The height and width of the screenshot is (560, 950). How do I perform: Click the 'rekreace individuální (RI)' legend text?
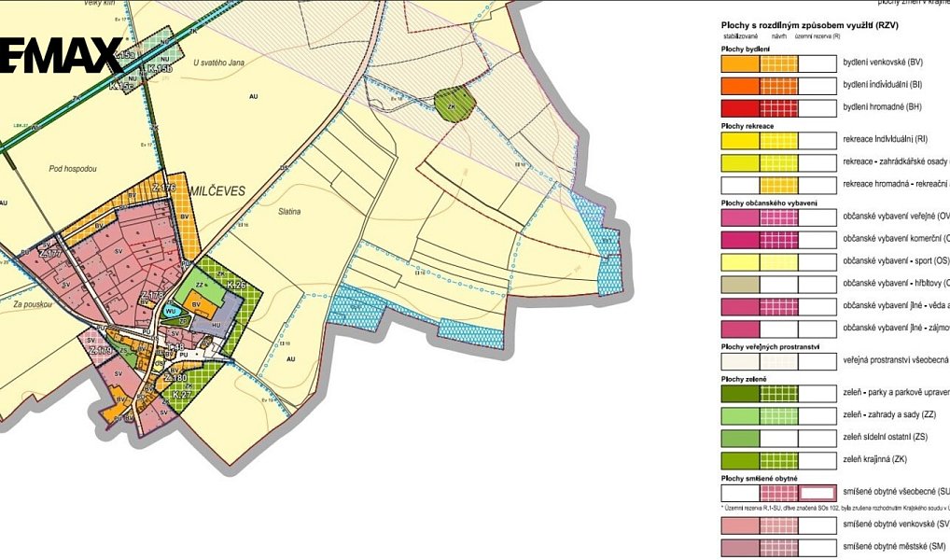tap(886, 139)
